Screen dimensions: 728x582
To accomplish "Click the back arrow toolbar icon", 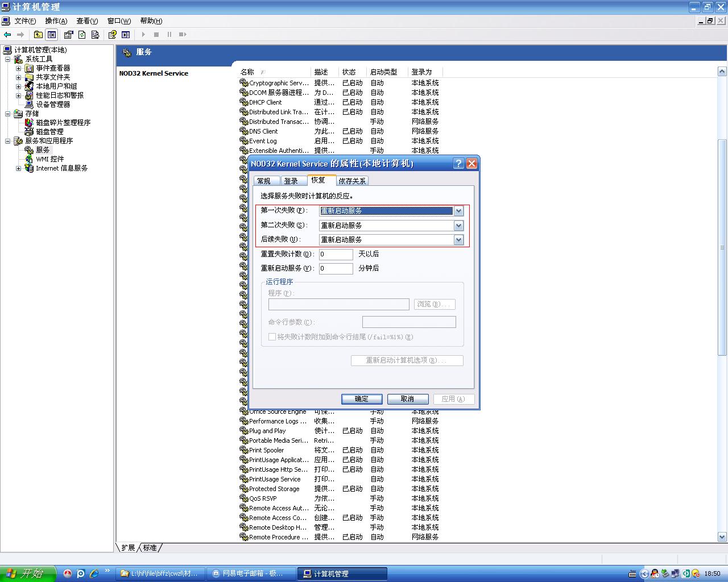I will 7,35.
